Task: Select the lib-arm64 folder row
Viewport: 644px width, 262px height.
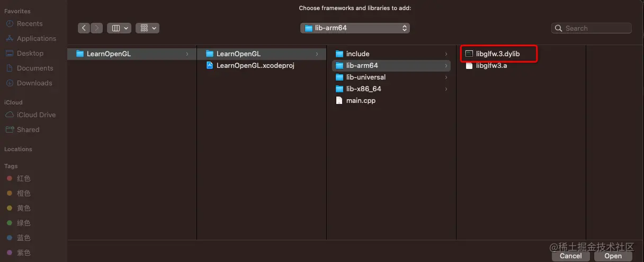Action: tap(391, 65)
